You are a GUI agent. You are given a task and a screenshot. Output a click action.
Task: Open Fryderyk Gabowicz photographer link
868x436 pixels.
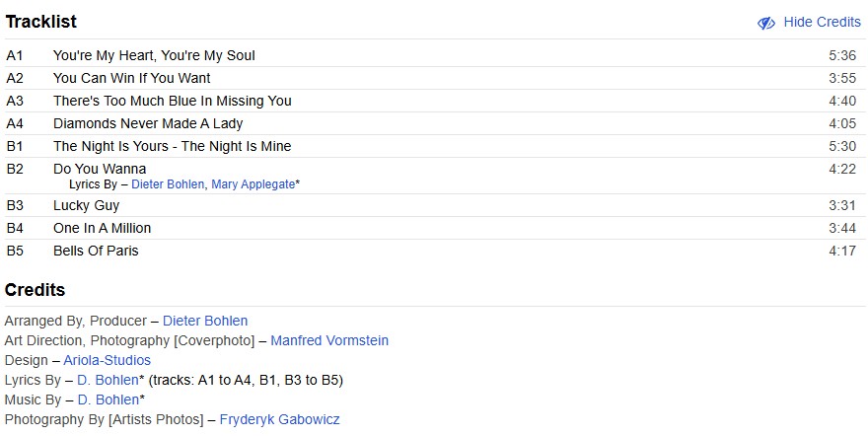pyautogui.click(x=279, y=419)
